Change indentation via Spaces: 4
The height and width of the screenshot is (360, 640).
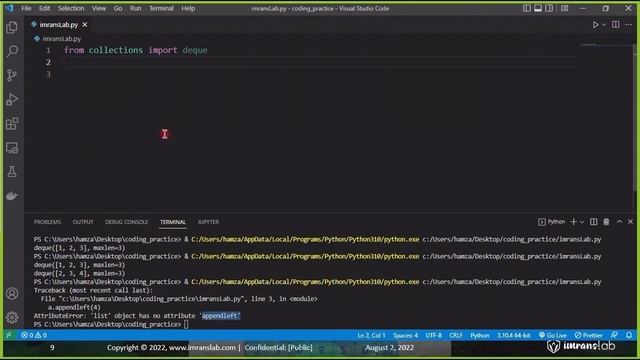point(405,335)
